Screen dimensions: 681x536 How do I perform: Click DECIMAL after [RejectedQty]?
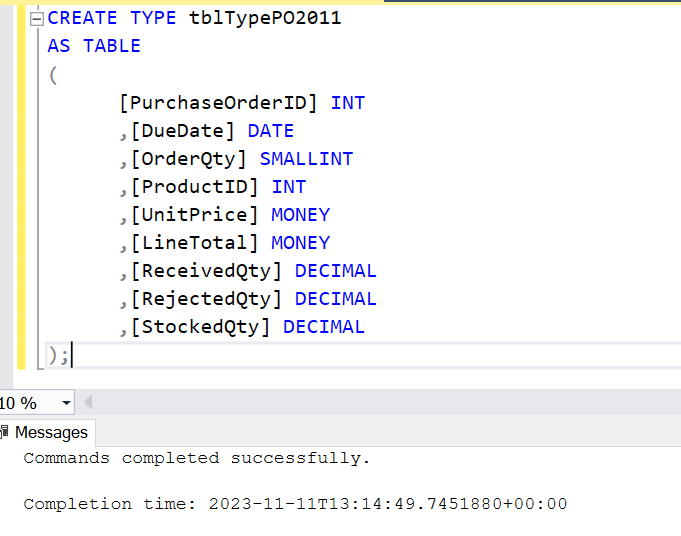click(335, 298)
